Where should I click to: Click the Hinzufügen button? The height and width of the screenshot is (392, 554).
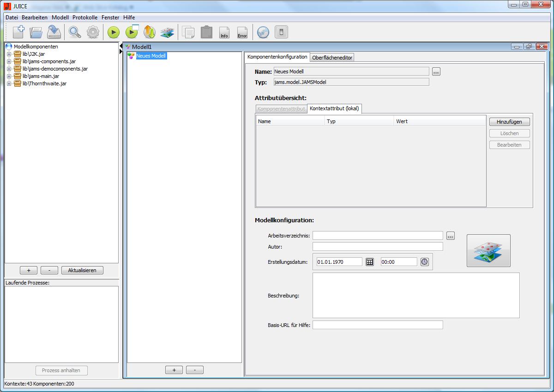509,122
